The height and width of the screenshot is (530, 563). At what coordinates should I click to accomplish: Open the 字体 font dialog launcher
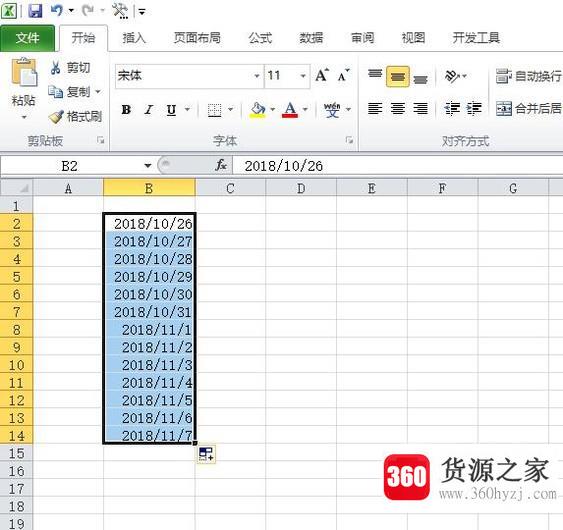(349, 140)
